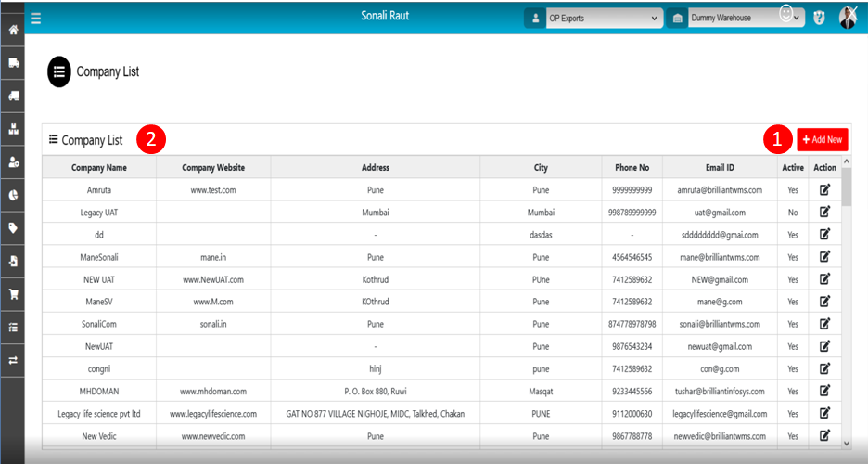Click edit icon for MHDOMAN row

click(x=824, y=391)
